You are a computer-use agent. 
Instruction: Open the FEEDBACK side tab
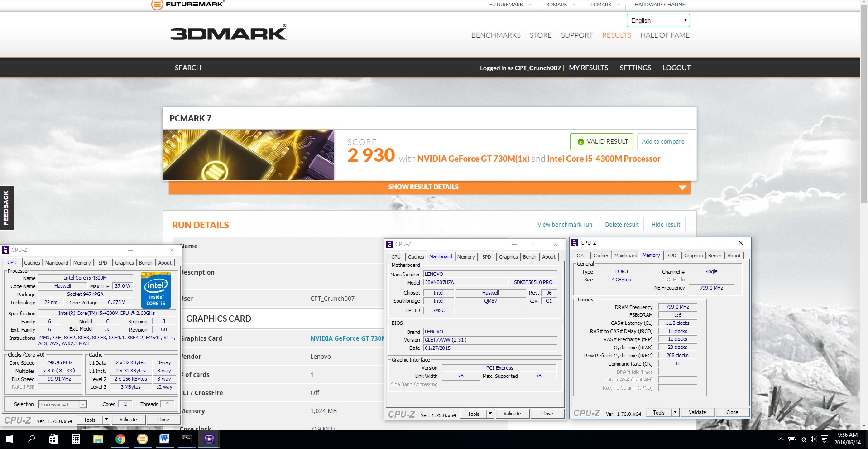[x=6, y=208]
